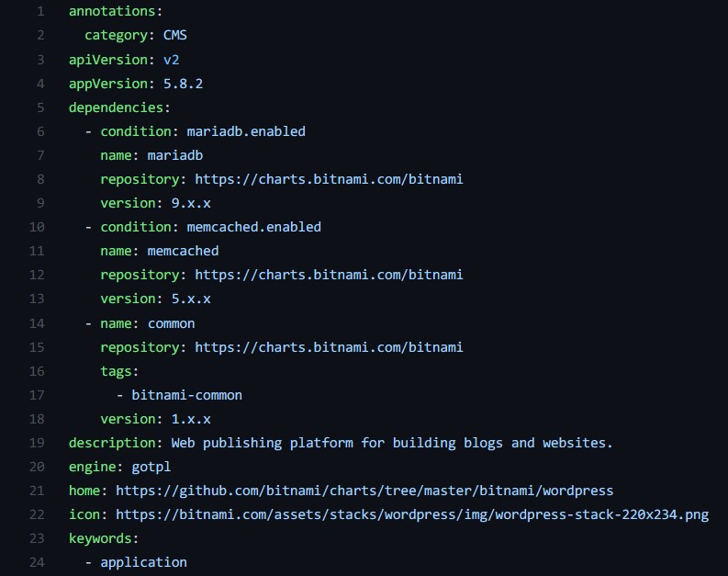728x576 pixels.
Task: Open the wordpress-stack icon PNG URL
Action: point(412,515)
